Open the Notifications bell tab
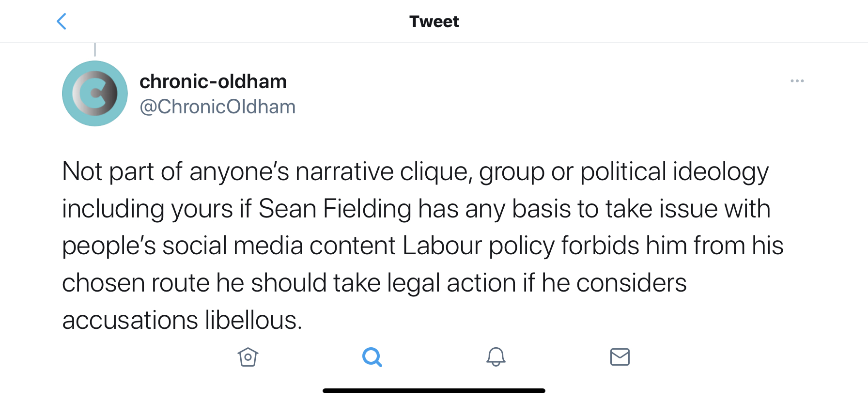 point(496,357)
